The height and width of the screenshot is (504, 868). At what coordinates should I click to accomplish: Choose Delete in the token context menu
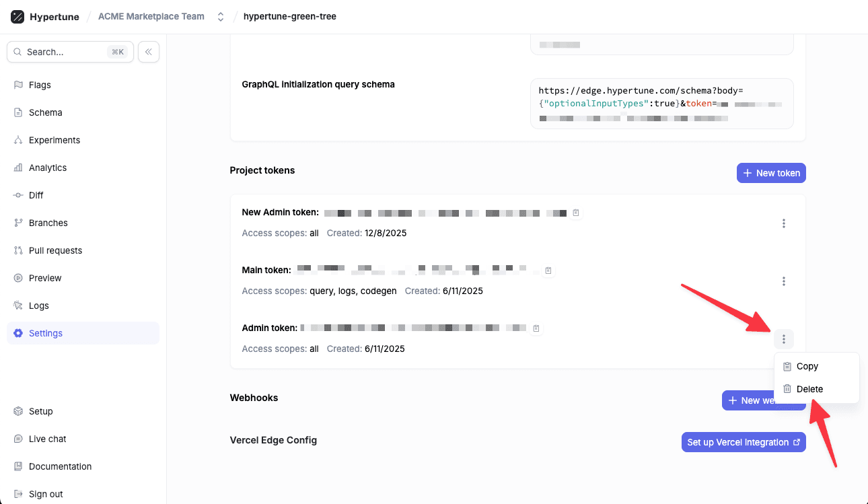[x=809, y=389]
